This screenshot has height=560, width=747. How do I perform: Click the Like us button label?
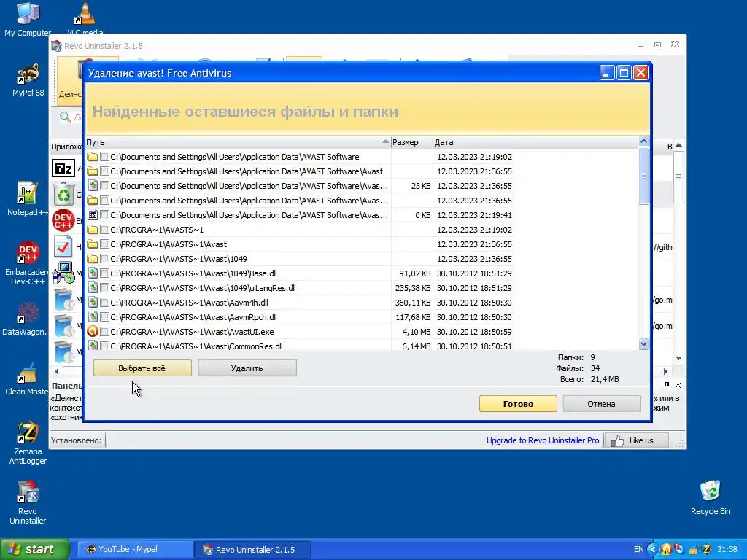(641, 440)
